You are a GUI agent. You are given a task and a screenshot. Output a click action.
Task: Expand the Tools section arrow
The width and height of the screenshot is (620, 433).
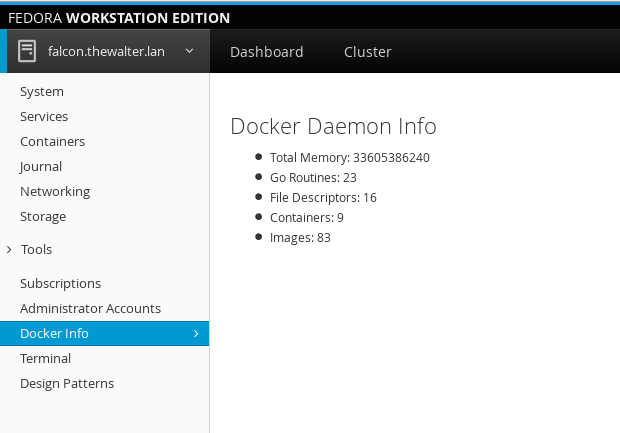(9, 250)
